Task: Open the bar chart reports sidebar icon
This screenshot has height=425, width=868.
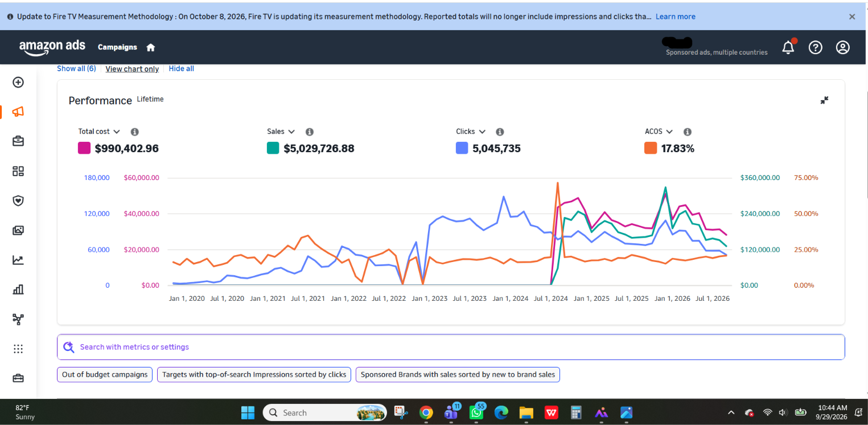Action: point(18,289)
